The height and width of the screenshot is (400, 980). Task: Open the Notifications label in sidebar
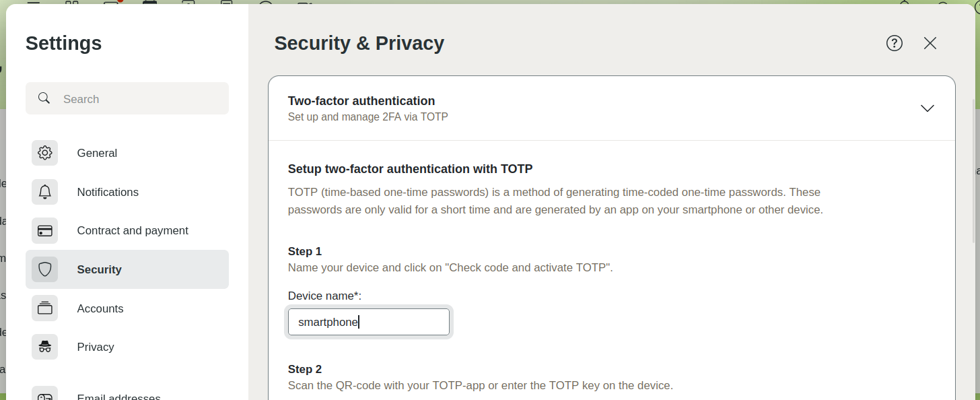(x=108, y=192)
